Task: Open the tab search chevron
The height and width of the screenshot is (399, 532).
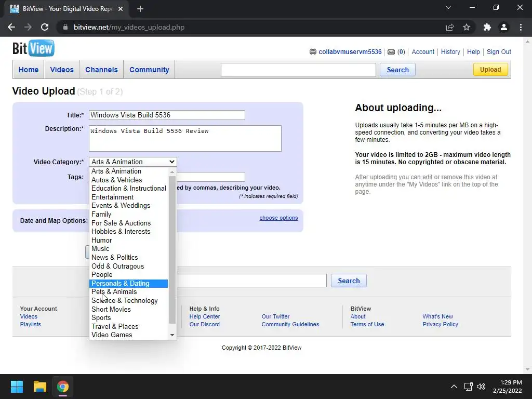Action: [x=448, y=7]
